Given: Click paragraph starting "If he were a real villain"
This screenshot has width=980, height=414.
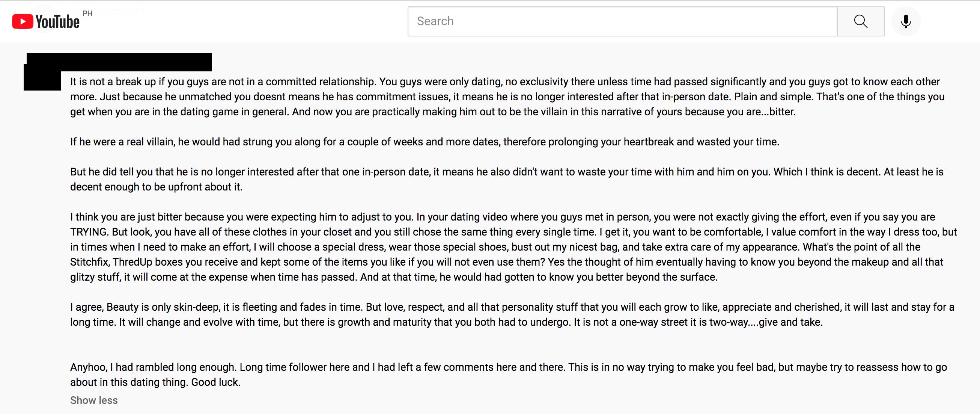Looking at the screenshot, I should point(425,142).
